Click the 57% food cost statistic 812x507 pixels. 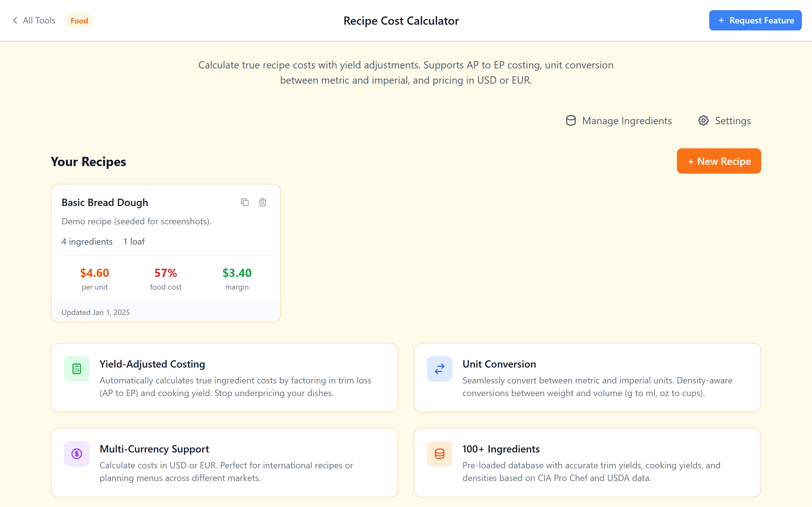[x=166, y=273]
